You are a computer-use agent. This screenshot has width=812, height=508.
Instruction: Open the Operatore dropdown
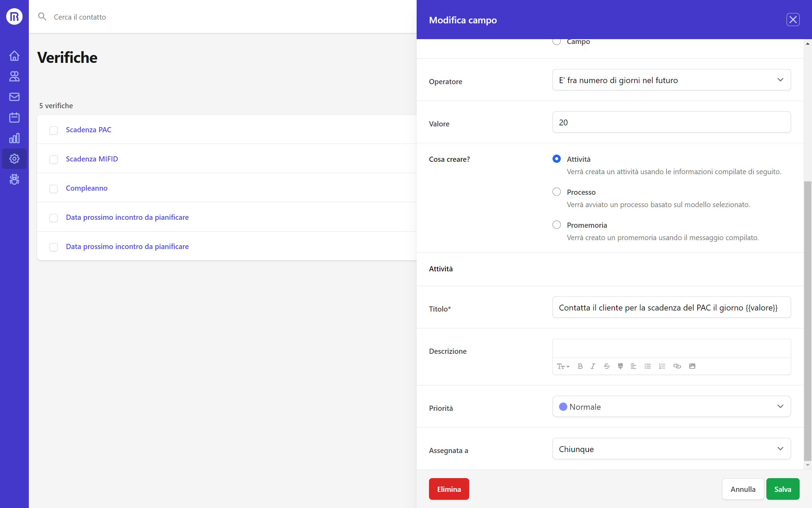click(671, 80)
